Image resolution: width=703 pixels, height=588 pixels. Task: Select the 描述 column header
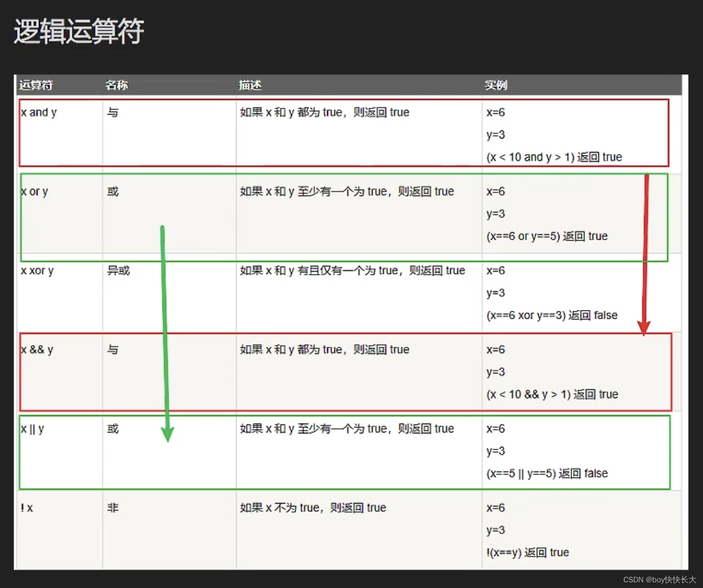[250, 85]
